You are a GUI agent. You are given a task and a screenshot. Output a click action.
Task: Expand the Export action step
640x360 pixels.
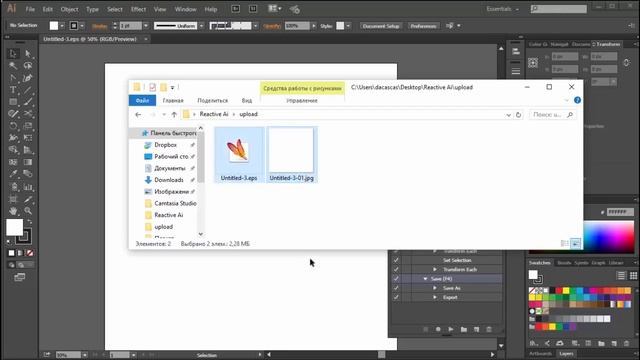point(435,298)
